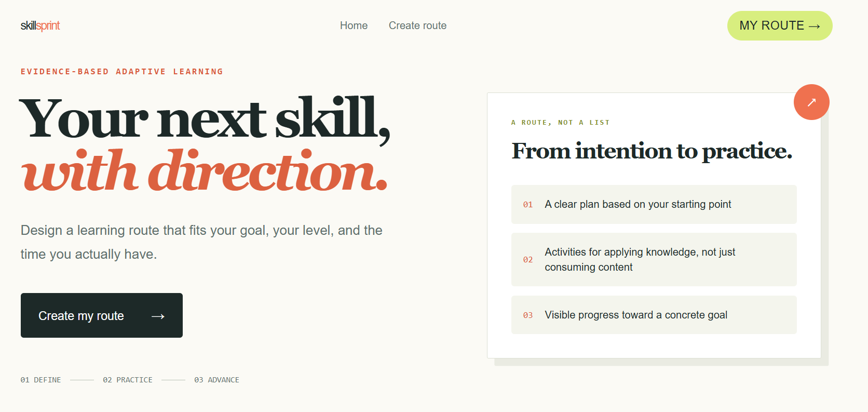Click the A ROUTE, NOT A LIST label
Viewport: 868px width, 412px height.
pyautogui.click(x=561, y=123)
